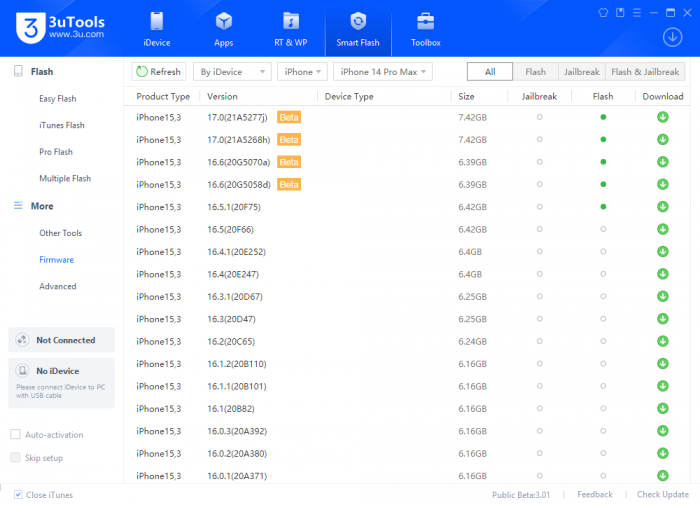The width and height of the screenshot is (700, 505).
Task: Download firmware 16.5(20F66)
Action: [x=662, y=229]
